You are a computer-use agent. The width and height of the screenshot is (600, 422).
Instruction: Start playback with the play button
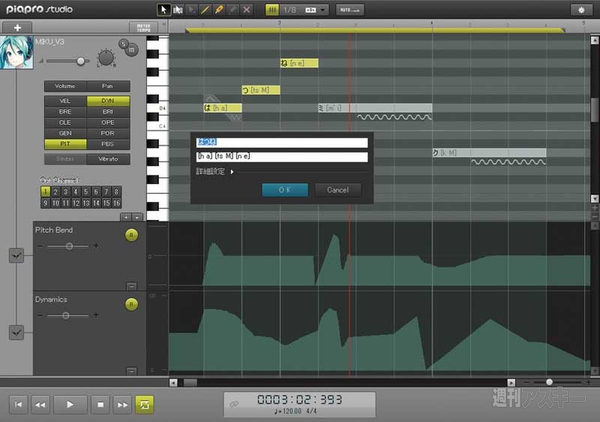click(x=70, y=404)
